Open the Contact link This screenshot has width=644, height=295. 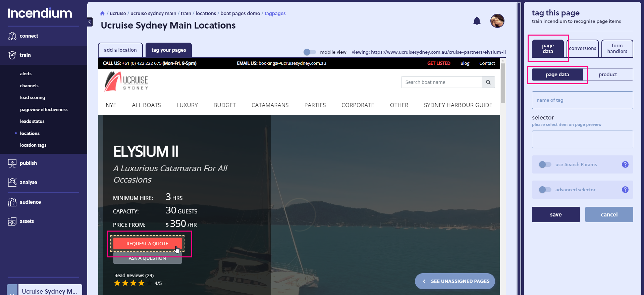click(487, 63)
